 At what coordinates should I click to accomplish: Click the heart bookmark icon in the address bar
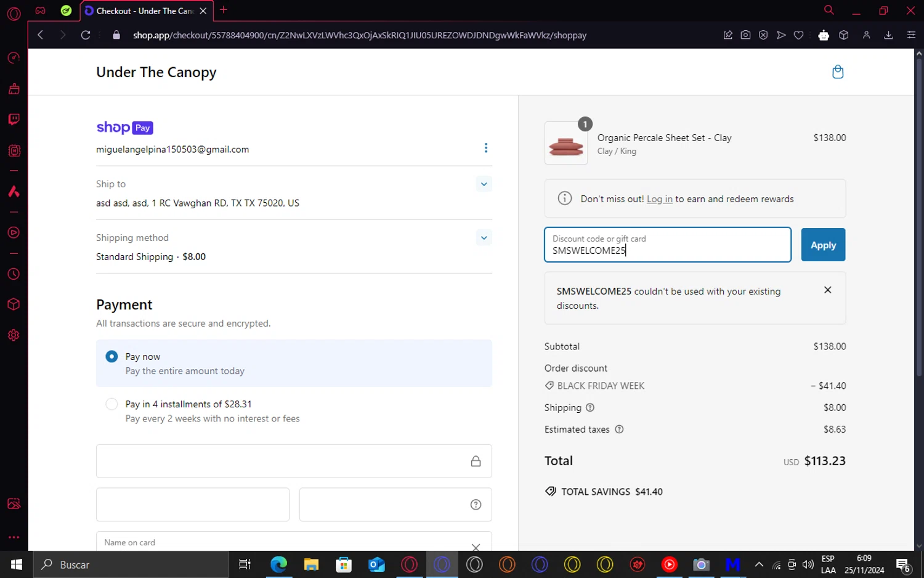[798, 35]
